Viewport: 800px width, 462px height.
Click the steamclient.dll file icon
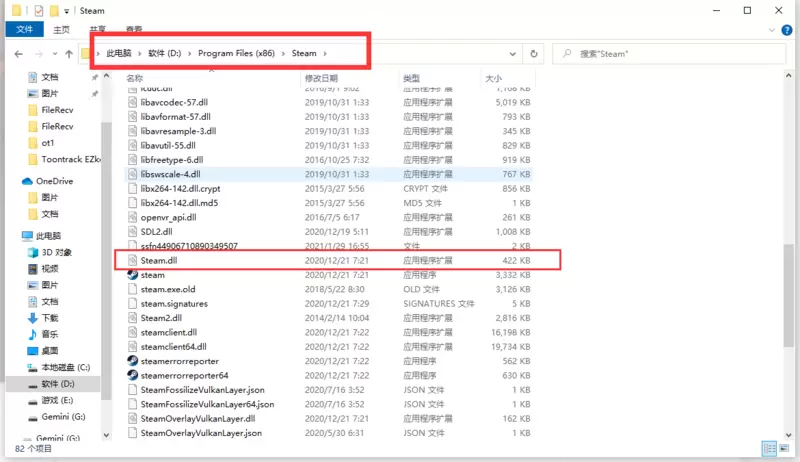coord(133,332)
